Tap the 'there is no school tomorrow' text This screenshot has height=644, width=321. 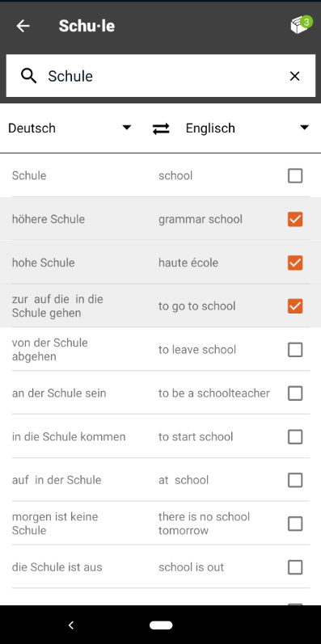point(204,524)
